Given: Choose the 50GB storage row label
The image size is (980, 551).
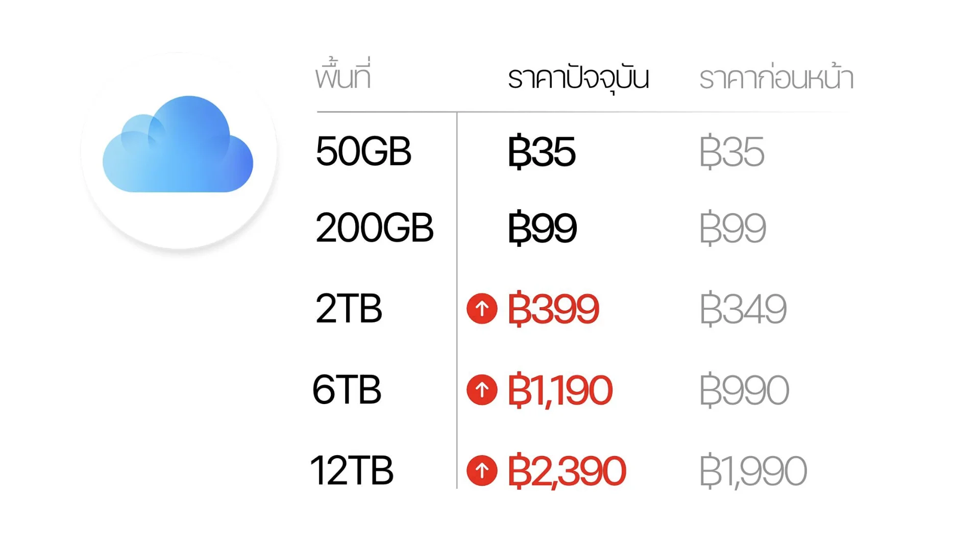Looking at the screenshot, I should tap(363, 152).
